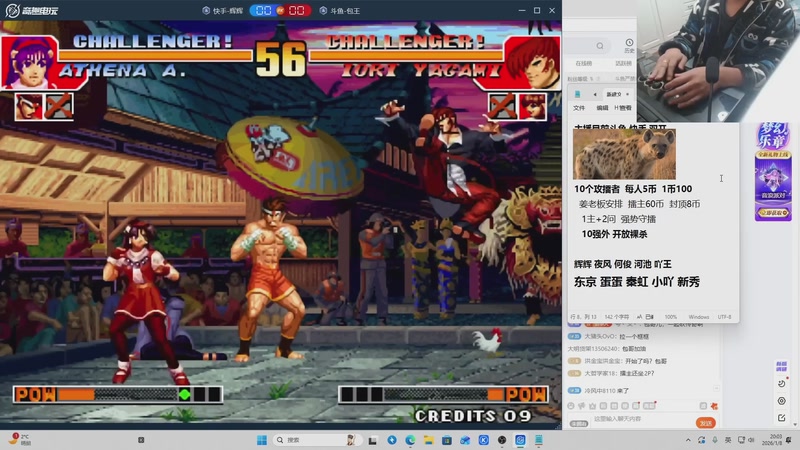
Task: Open Notepad 编辑 menu
Action: [602, 108]
